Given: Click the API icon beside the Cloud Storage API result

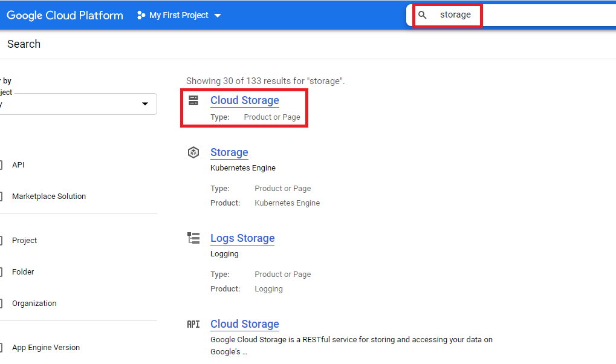Looking at the screenshot, I should coord(193,324).
